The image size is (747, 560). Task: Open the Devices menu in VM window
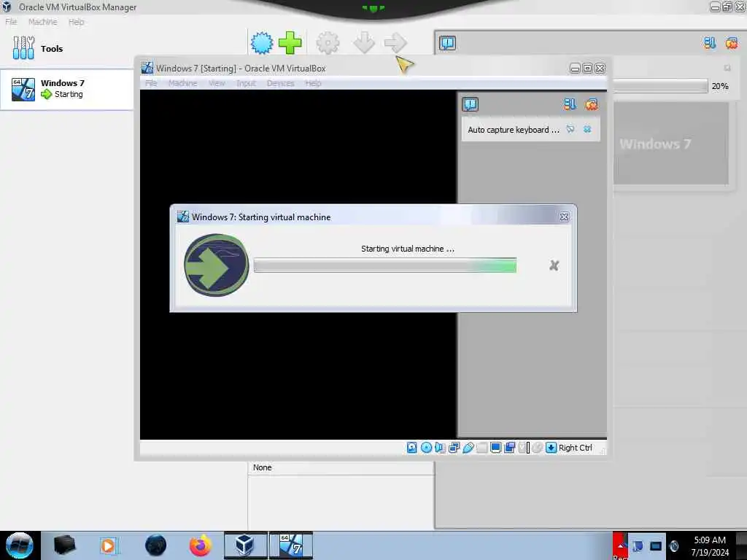(x=280, y=83)
